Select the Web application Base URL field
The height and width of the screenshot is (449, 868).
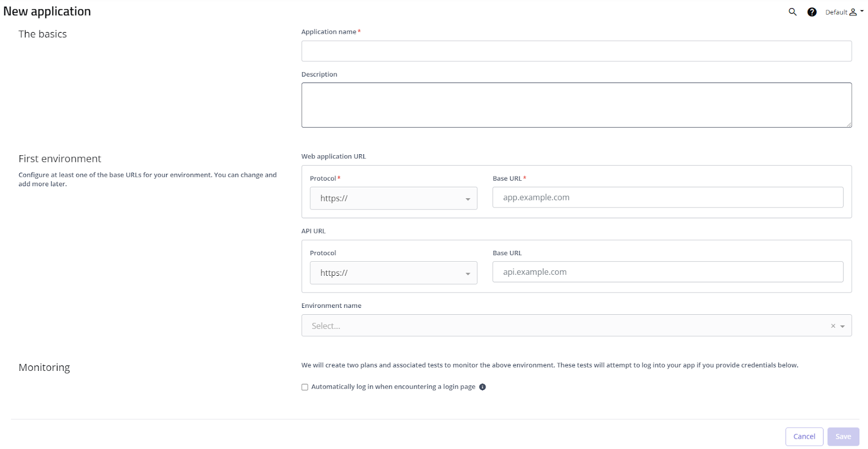point(667,198)
